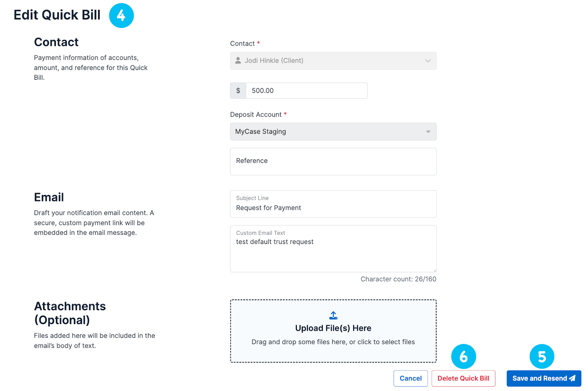Screen dimensions: 588x391
Task: Click Save and Resend button
Action: point(539,378)
